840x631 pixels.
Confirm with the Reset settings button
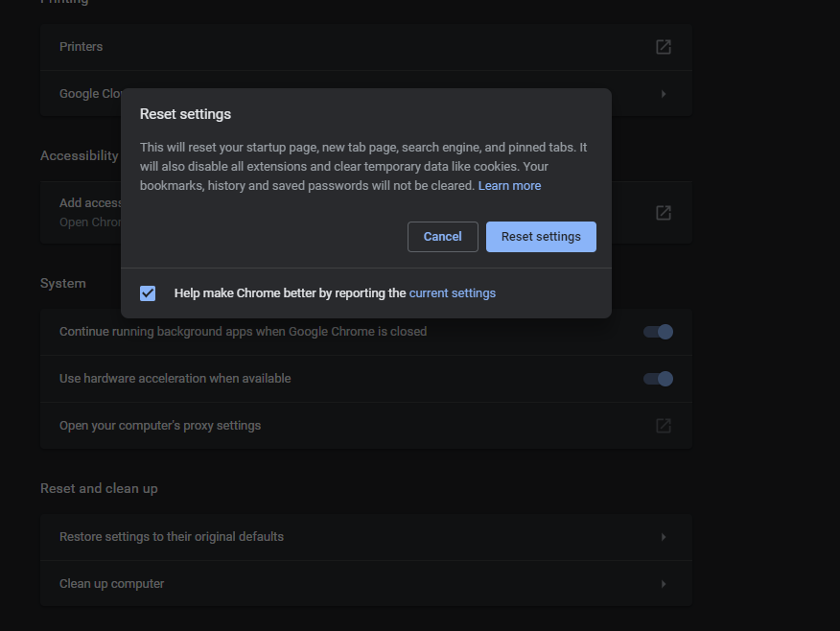(541, 236)
